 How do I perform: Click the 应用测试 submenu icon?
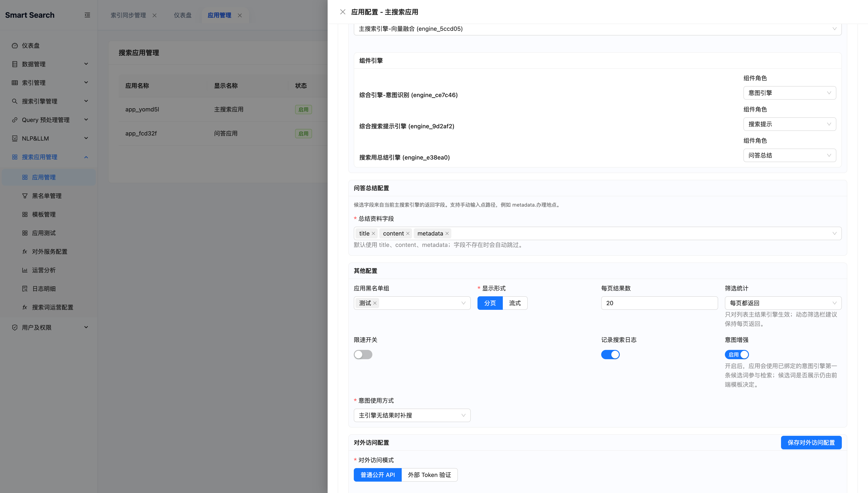25,233
